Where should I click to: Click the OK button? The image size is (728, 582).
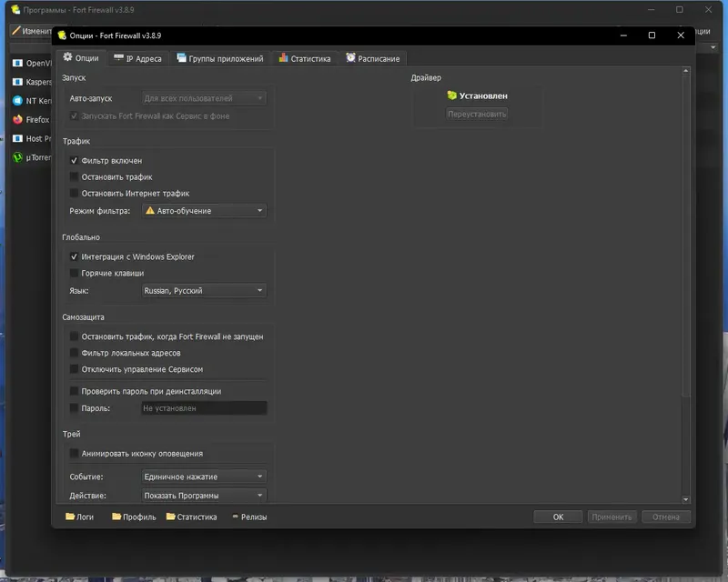[558, 517]
